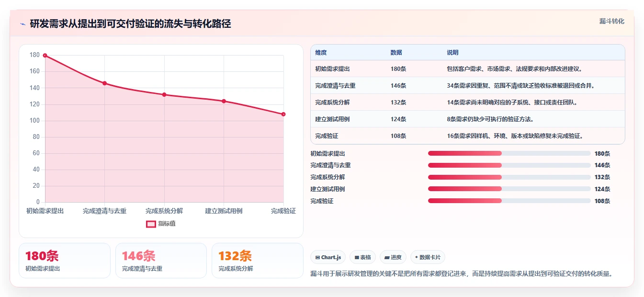Click the 数据 table column header
The height and width of the screenshot is (297, 644).
[x=396, y=53]
